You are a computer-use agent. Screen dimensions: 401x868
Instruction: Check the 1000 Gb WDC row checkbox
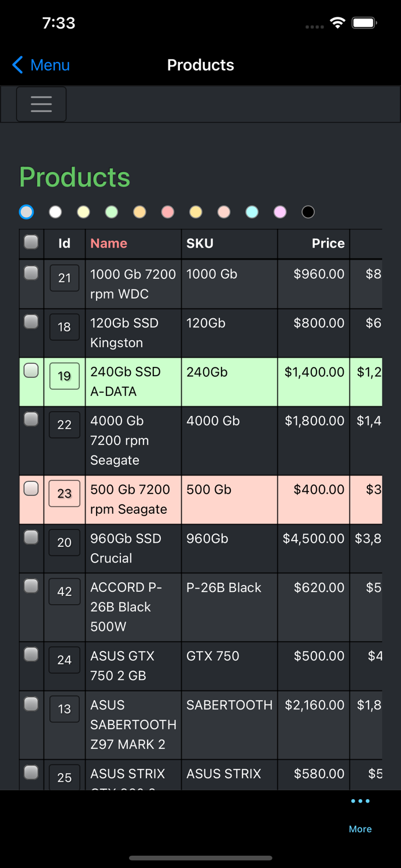click(x=31, y=273)
